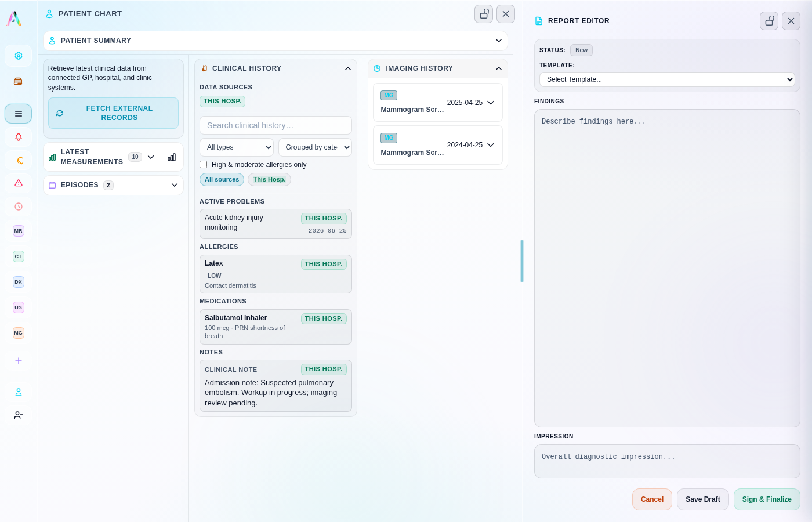
Task: Open the Grouped by category dropdown
Action: pos(315,147)
